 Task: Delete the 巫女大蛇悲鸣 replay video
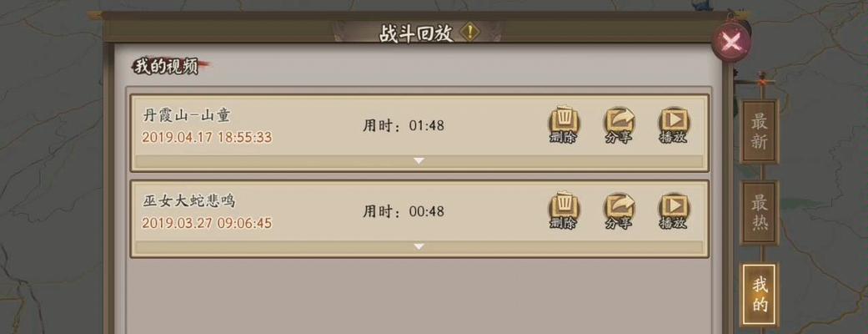(x=564, y=211)
